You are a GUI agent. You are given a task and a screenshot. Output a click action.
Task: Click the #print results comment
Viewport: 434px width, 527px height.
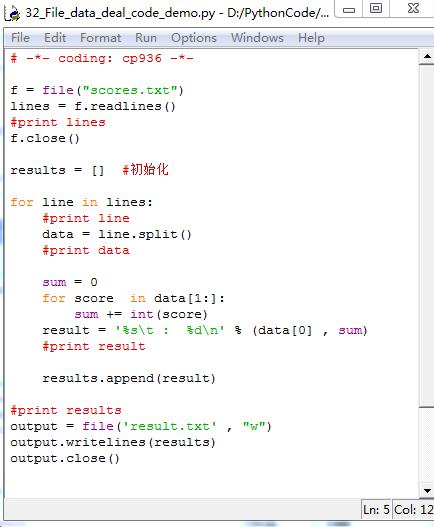click(66, 410)
